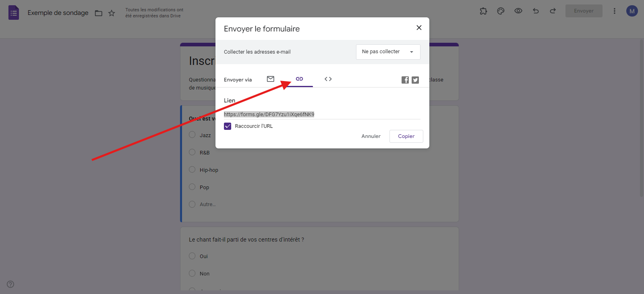Open the add-ons puzzle icon
The image size is (644, 294).
point(483,11)
